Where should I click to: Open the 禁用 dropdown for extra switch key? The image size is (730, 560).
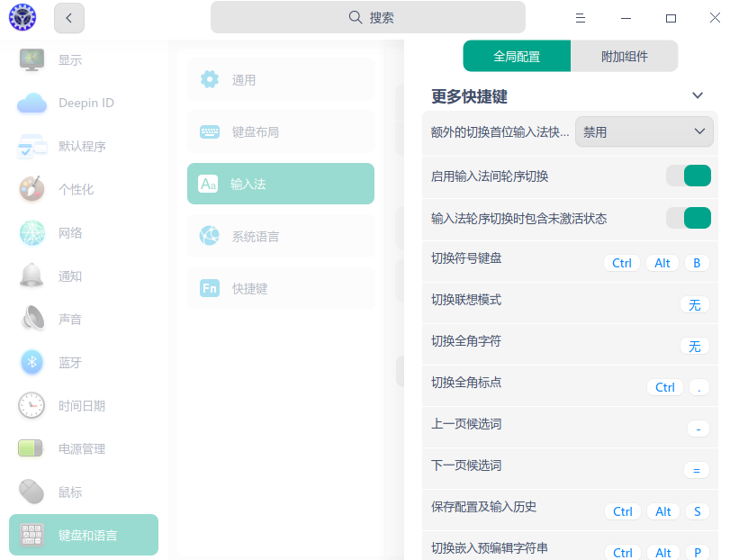(644, 132)
